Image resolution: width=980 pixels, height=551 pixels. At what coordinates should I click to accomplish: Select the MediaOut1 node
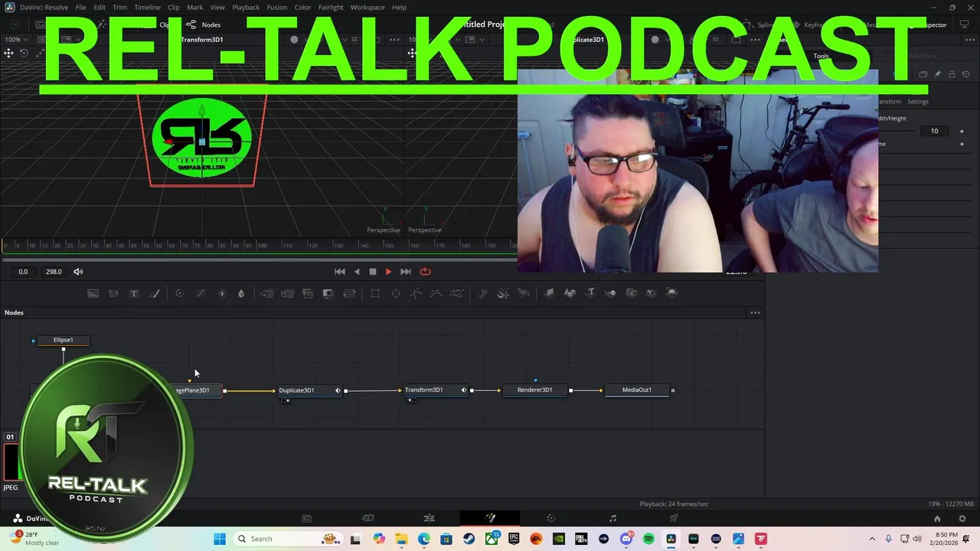[637, 390]
